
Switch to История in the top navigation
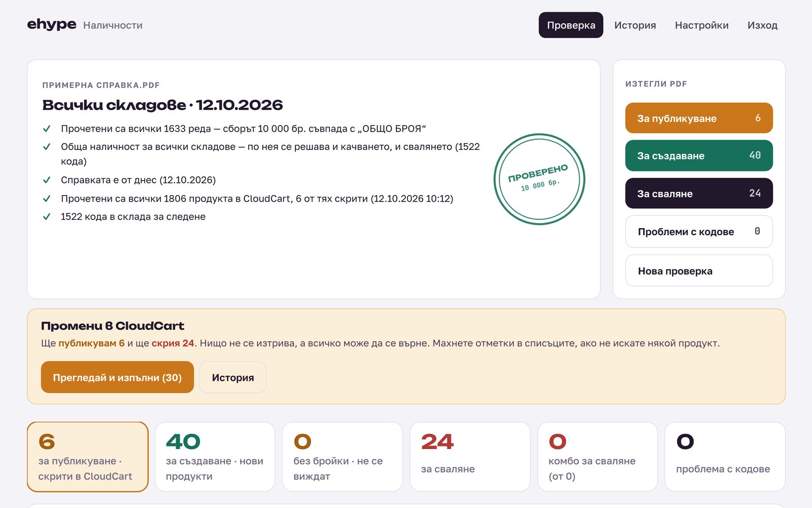coord(635,25)
